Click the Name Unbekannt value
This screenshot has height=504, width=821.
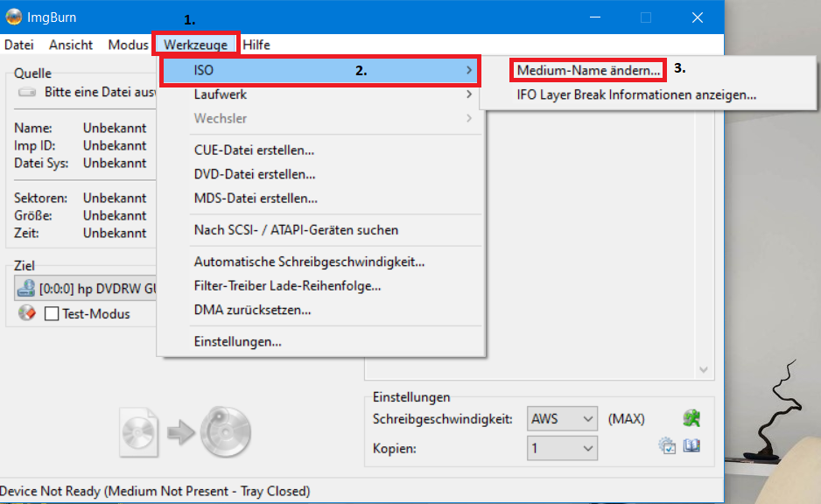(x=115, y=129)
